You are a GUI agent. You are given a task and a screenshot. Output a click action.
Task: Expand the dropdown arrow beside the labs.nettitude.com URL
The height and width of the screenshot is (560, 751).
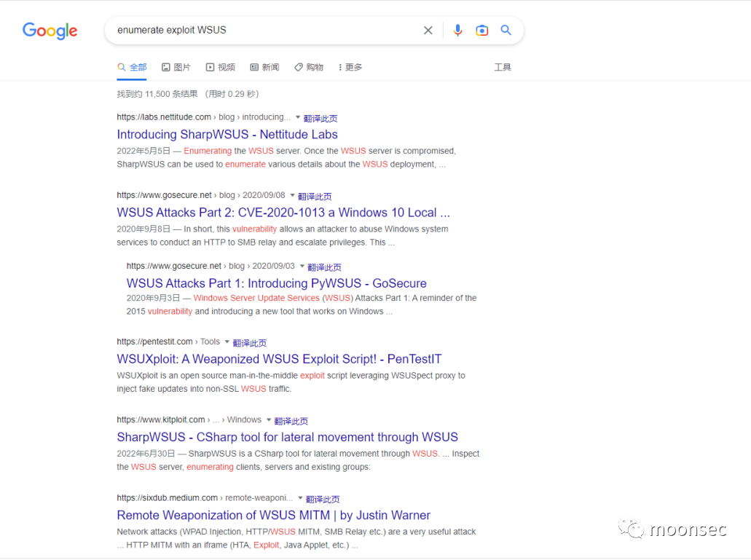(x=297, y=117)
